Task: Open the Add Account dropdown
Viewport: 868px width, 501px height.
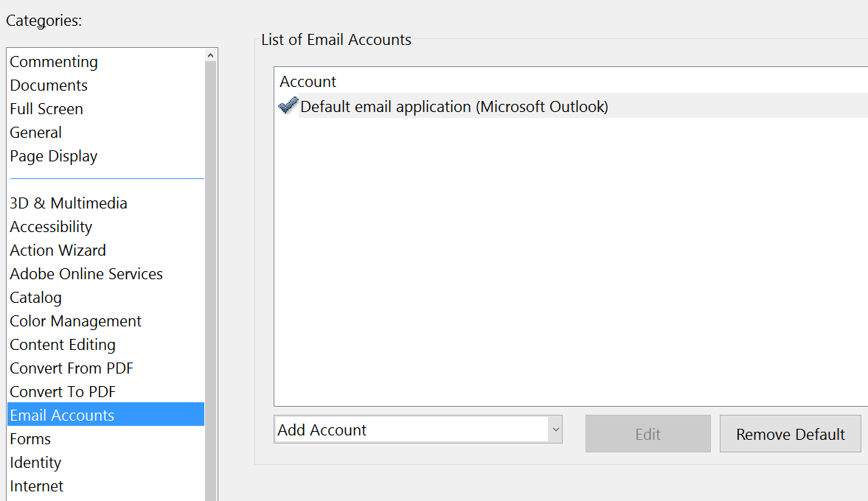Action: [413, 430]
